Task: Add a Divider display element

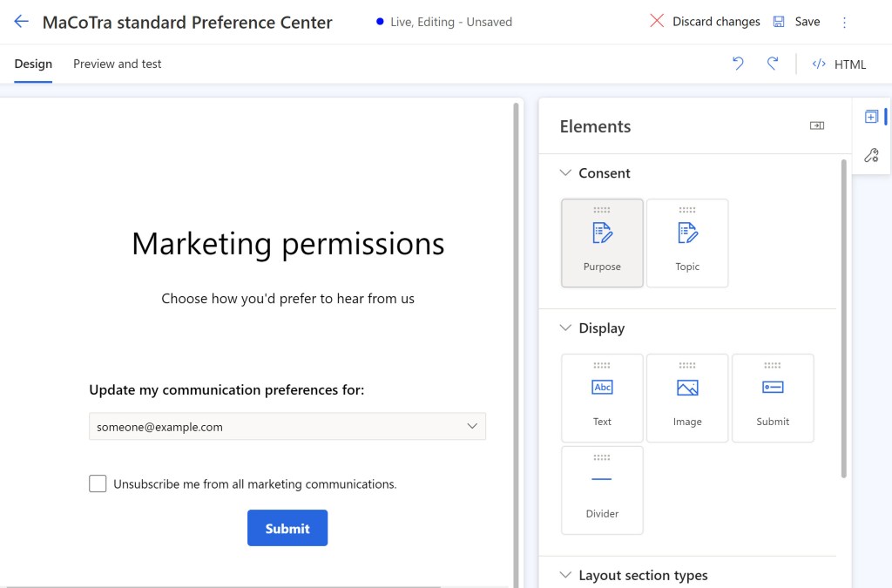Action: (x=602, y=490)
